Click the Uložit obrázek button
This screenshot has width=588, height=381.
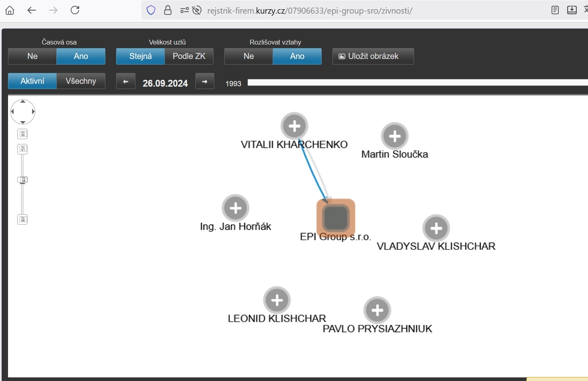click(373, 57)
